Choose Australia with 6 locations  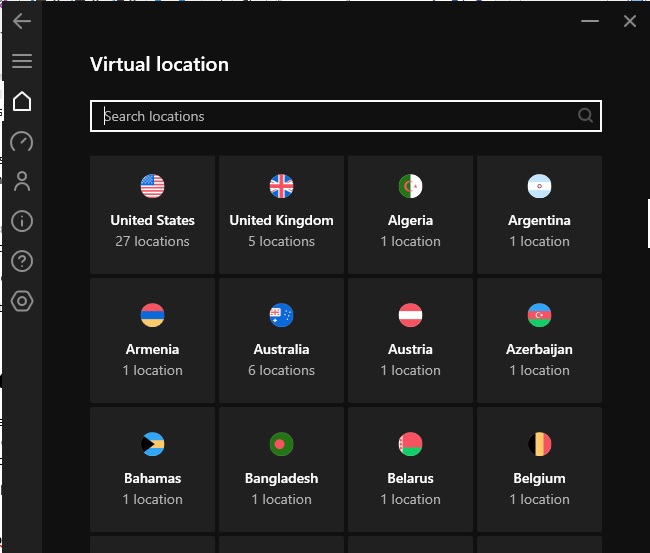pyautogui.click(x=281, y=340)
